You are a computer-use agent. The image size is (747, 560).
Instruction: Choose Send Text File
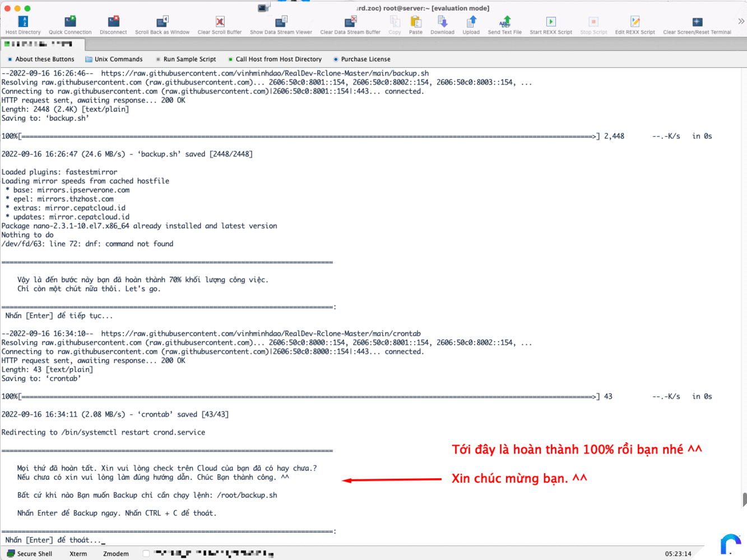point(505,25)
